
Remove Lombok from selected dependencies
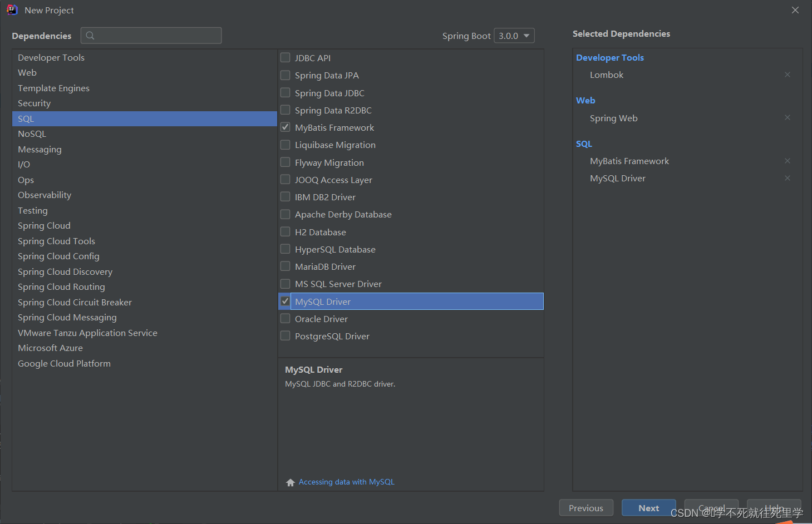click(x=787, y=75)
